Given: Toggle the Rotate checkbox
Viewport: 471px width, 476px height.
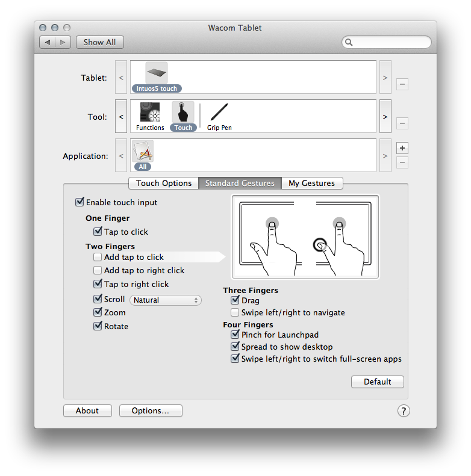Looking at the screenshot, I should click(98, 326).
